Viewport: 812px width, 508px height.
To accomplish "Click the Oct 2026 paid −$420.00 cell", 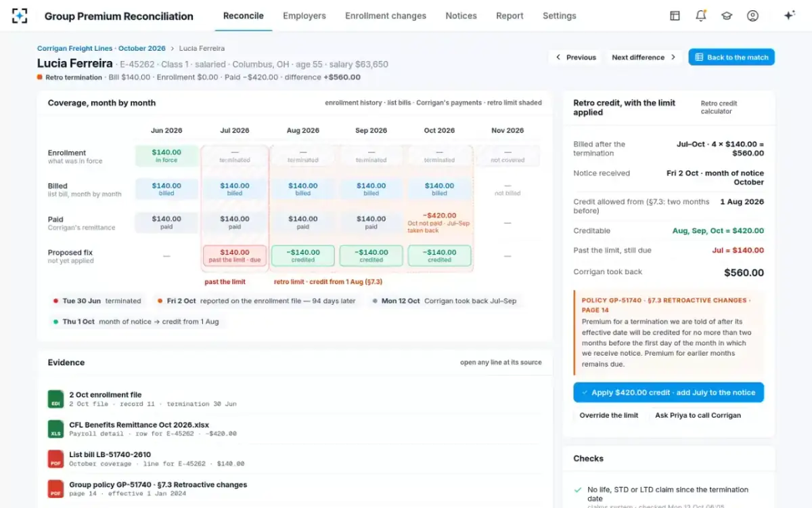I will click(x=439, y=223).
